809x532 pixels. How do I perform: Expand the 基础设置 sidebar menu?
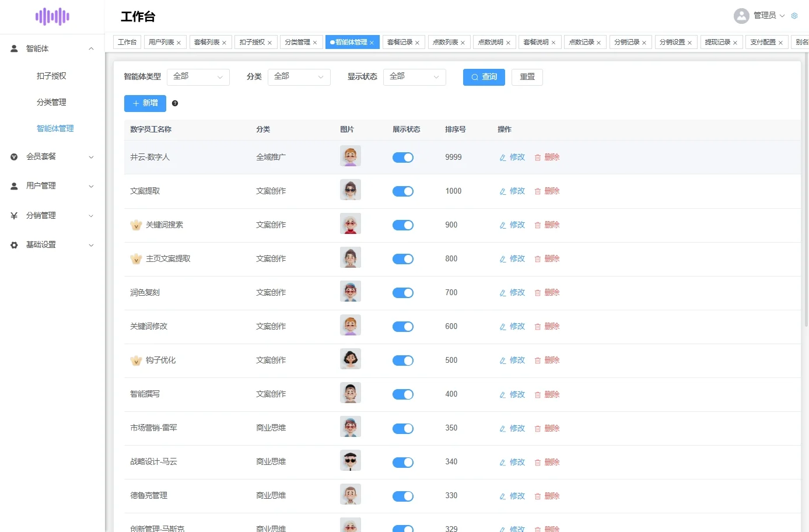52,245
